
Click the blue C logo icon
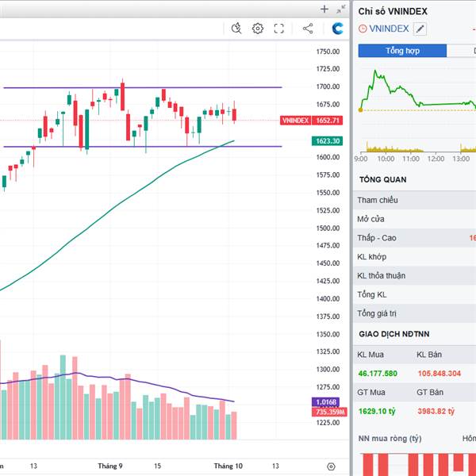click(x=338, y=29)
